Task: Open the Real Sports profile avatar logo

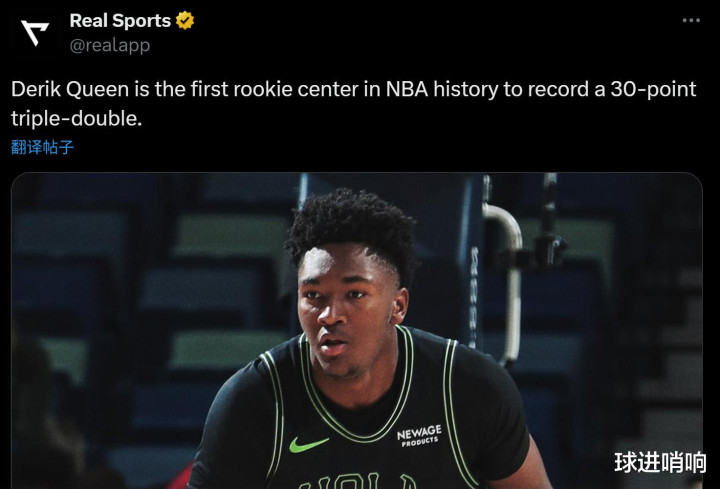Action: [35, 33]
